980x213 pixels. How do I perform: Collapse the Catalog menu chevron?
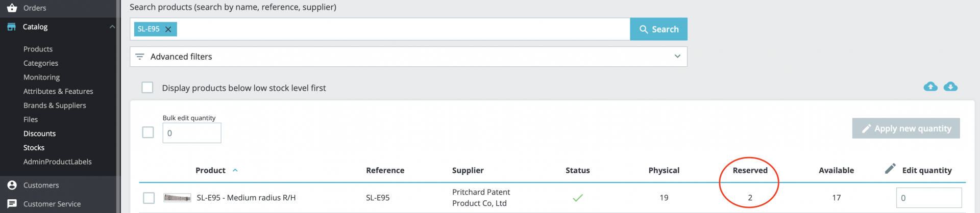tap(112, 26)
